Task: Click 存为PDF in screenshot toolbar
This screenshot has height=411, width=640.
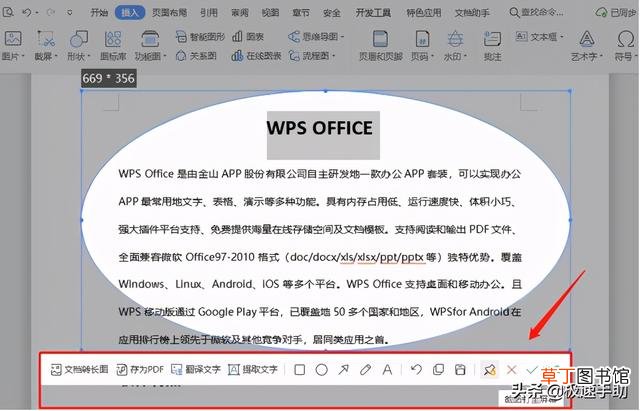Action: click(140, 370)
